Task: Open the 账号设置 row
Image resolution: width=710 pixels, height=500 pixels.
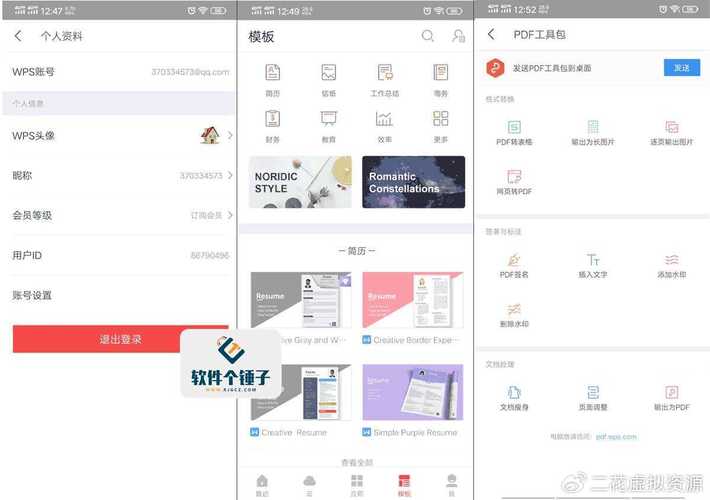Action: point(120,295)
